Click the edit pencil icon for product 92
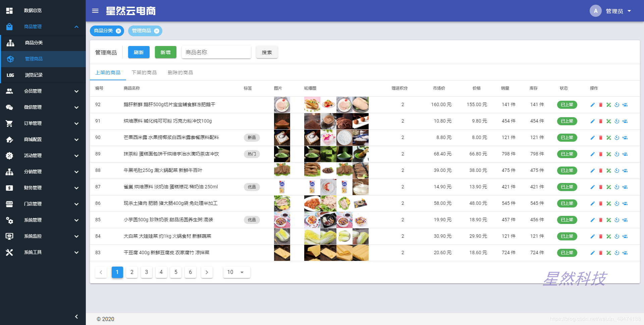 pyautogui.click(x=592, y=105)
